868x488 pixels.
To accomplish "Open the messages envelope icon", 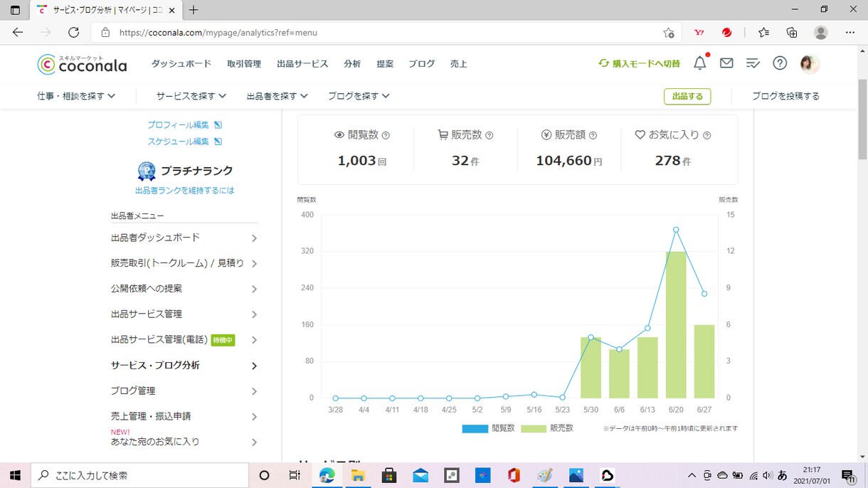I will (x=726, y=63).
